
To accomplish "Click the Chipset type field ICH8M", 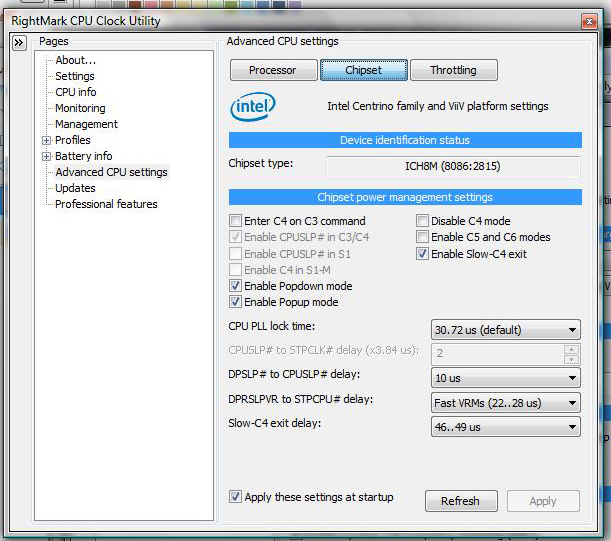I will (x=453, y=166).
